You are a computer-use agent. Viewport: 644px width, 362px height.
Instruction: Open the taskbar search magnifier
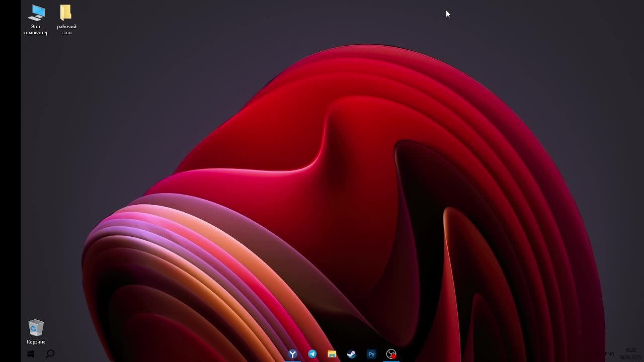[x=50, y=354]
